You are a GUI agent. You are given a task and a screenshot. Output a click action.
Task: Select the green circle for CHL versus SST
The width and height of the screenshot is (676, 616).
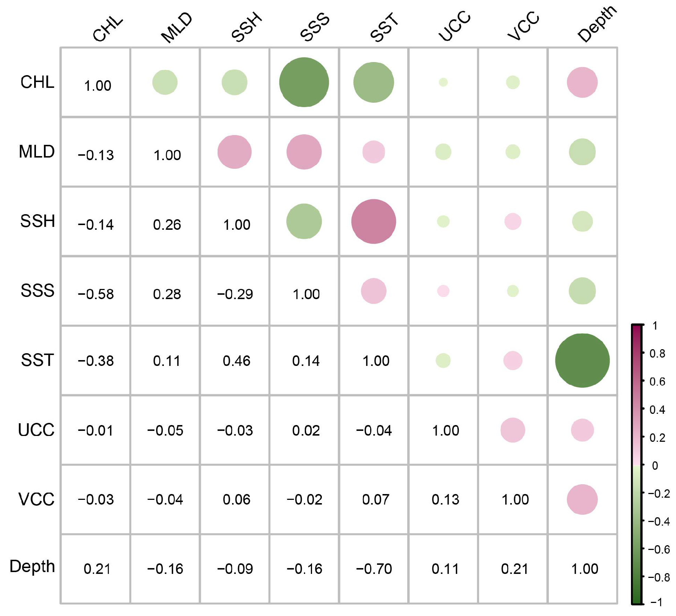pyautogui.click(x=373, y=82)
